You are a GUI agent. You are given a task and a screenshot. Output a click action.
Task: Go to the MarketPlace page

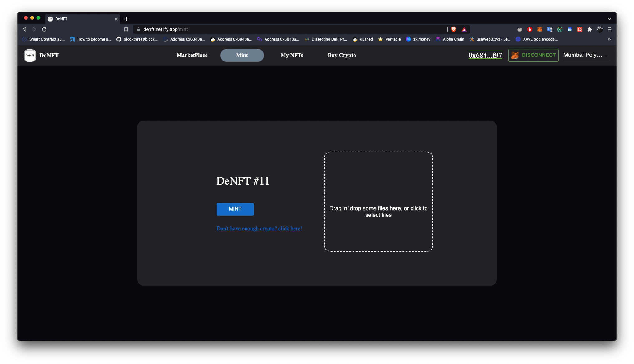[x=192, y=56]
